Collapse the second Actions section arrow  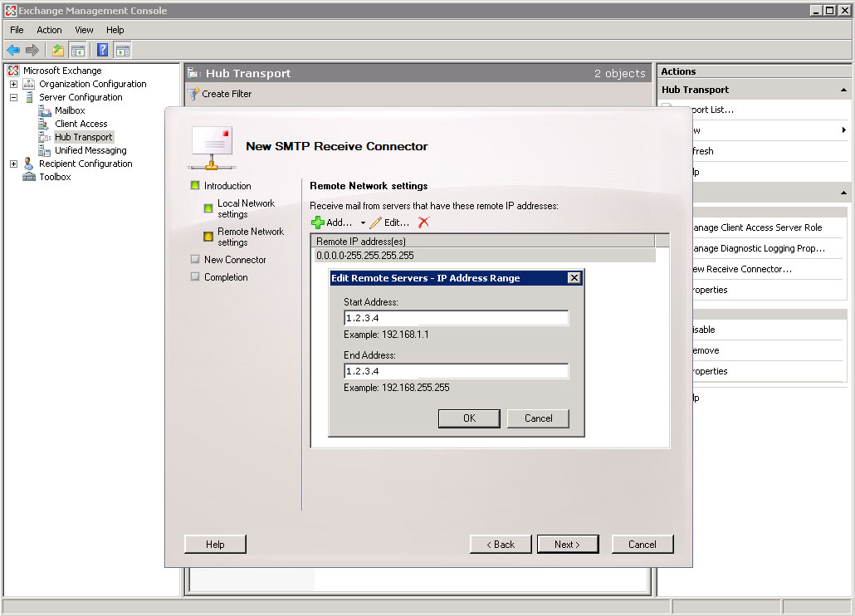[843, 193]
